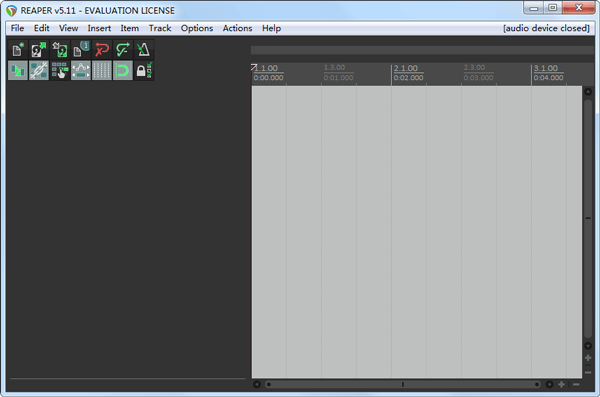Open the Edit menu
Image resolution: width=600 pixels, height=397 pixels.
click(x=41, y=28)
